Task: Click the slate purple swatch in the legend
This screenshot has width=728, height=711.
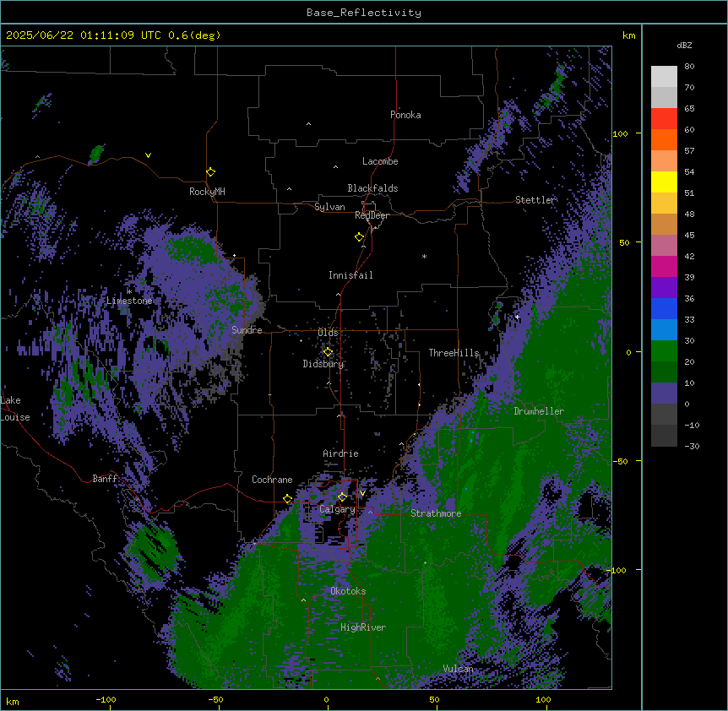Action: point(664,393)
